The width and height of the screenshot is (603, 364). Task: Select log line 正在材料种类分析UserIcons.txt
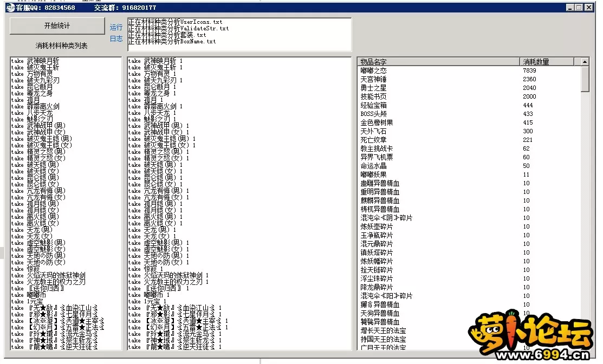pyautogui.click(x=175, y=22)
